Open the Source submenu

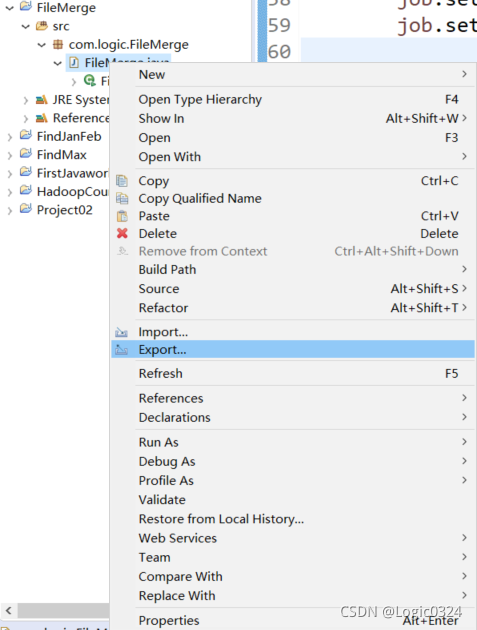point(293,288)
